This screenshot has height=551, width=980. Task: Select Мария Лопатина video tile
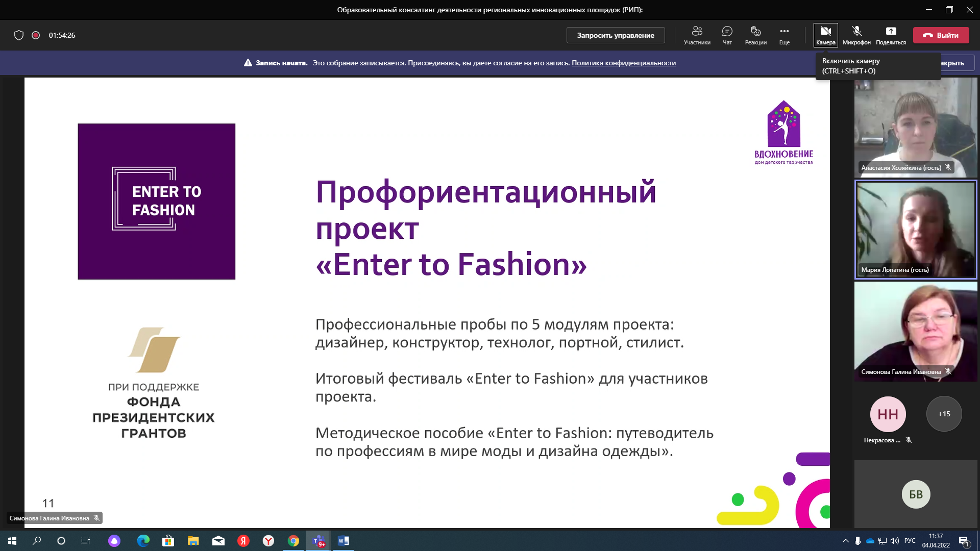pyautogui.click(x=916, y=230)
